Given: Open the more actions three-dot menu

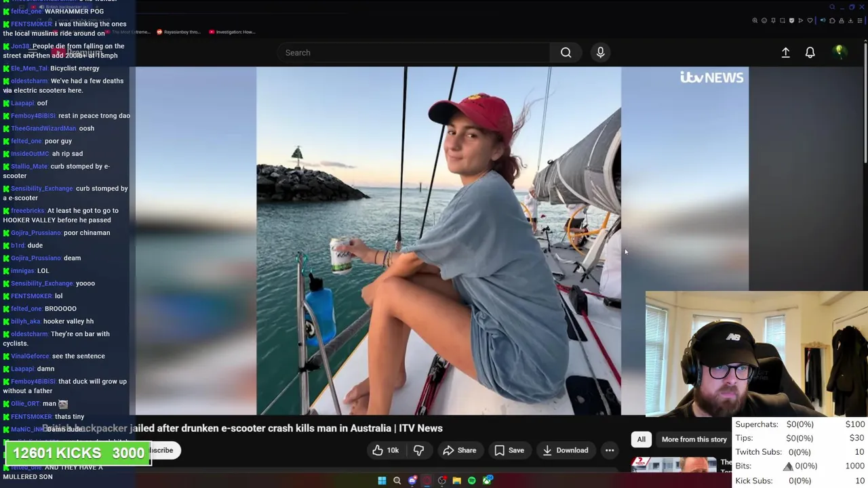Looking at the screenshot, I should tap(610, 450).
